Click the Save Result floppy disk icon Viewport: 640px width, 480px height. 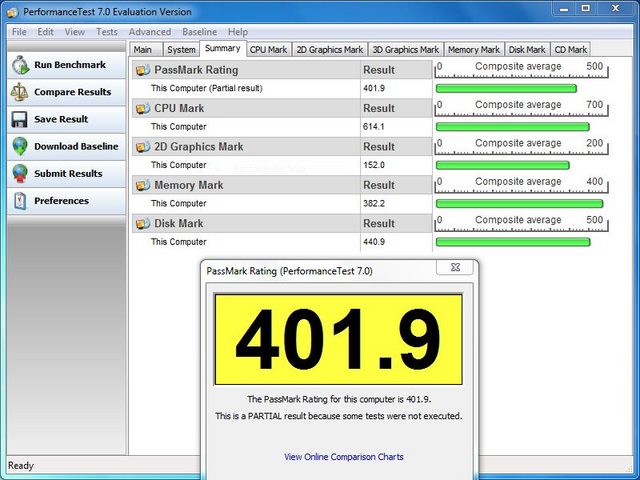pyautogui.click(x=19, y=119)
